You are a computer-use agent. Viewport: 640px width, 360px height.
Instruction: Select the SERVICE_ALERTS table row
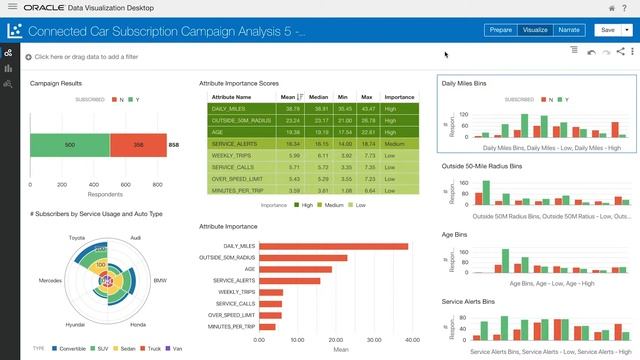(x=313, y=144)
